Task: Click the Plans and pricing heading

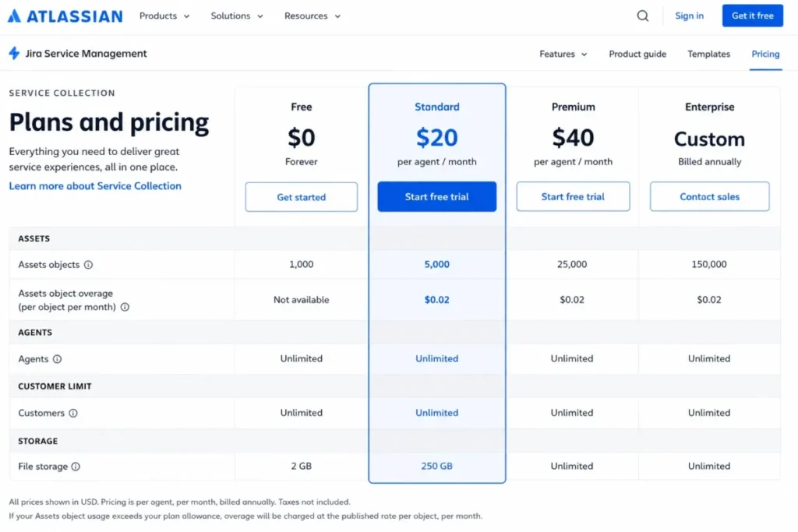Action: (x=109, y=122)
